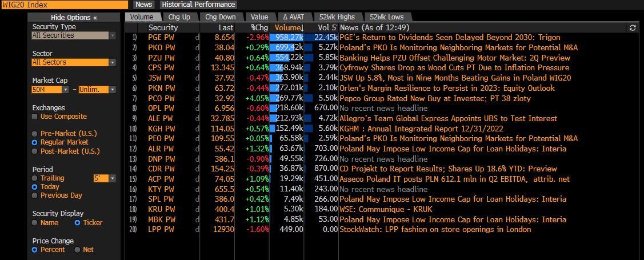644x260 pixels.
Task: Sort by the Security column header
Action: pyautogui.click(x=163, y=27)
